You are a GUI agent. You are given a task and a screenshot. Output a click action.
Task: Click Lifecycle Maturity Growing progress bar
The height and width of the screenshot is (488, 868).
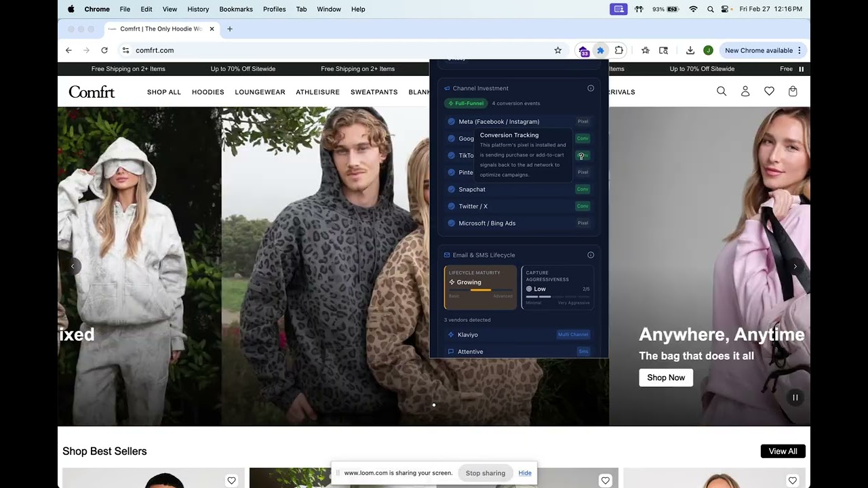click(x=480, y=290)
